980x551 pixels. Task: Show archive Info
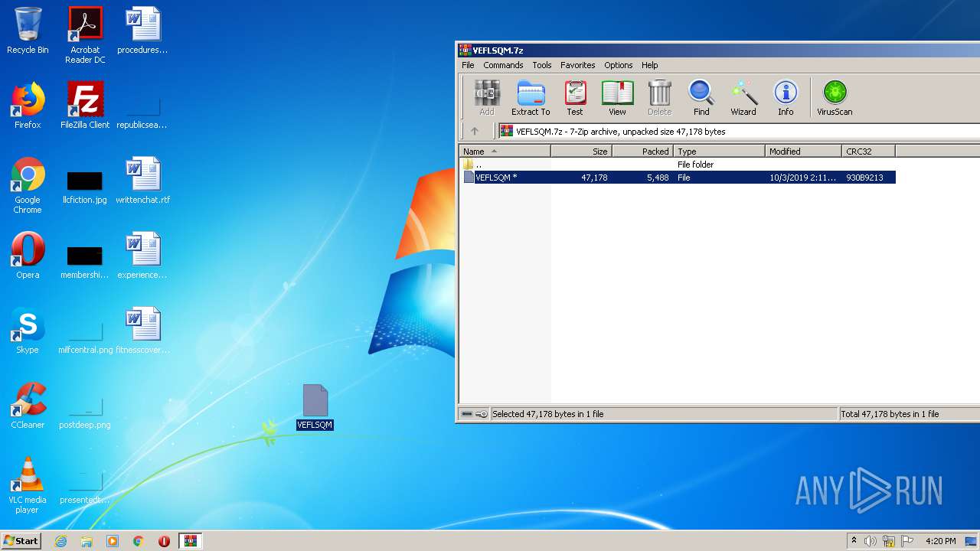click(786, 98)
